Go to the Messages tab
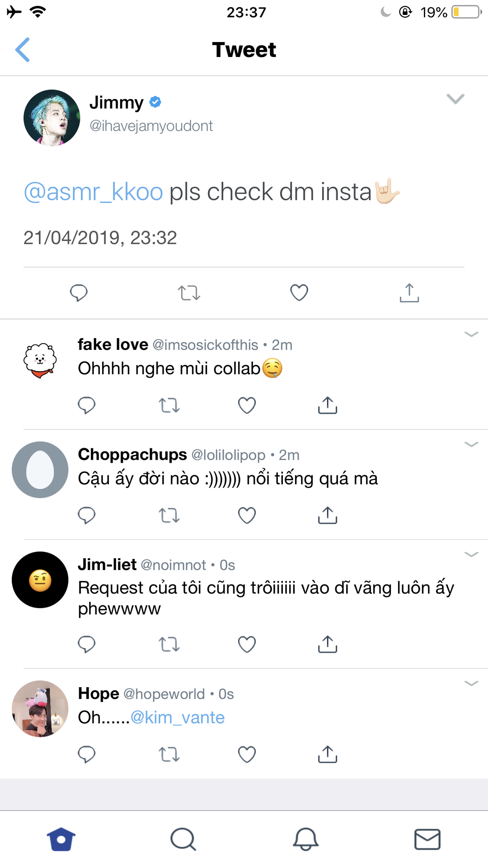The image size is (488, 868). coord(427,840)
